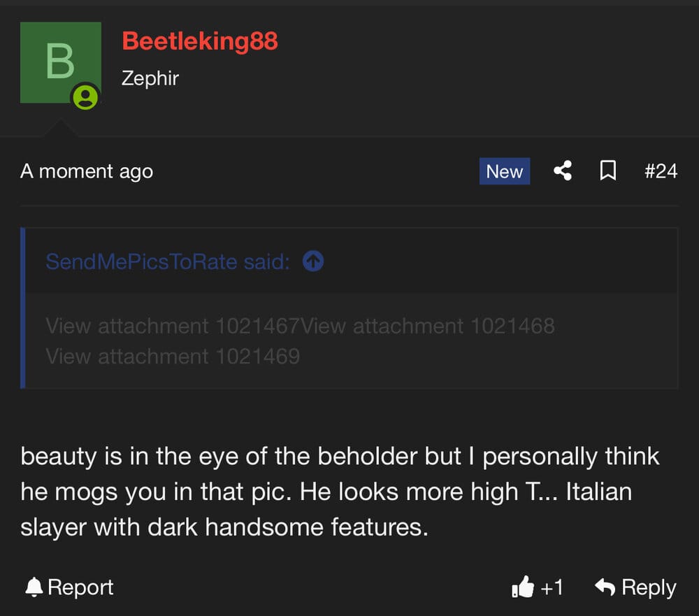Open the share post icon
The width and height of the screenshot is (699, 616).
coord(563,171)
